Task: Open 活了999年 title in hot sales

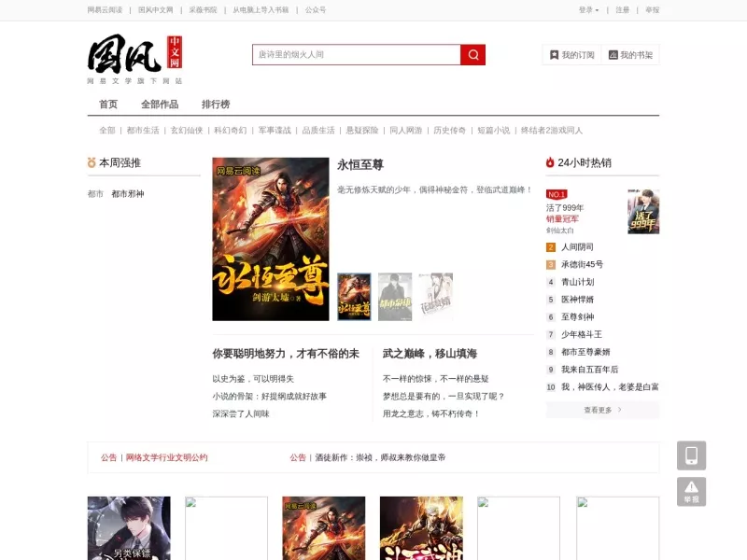Action: [x=565, y=207]
